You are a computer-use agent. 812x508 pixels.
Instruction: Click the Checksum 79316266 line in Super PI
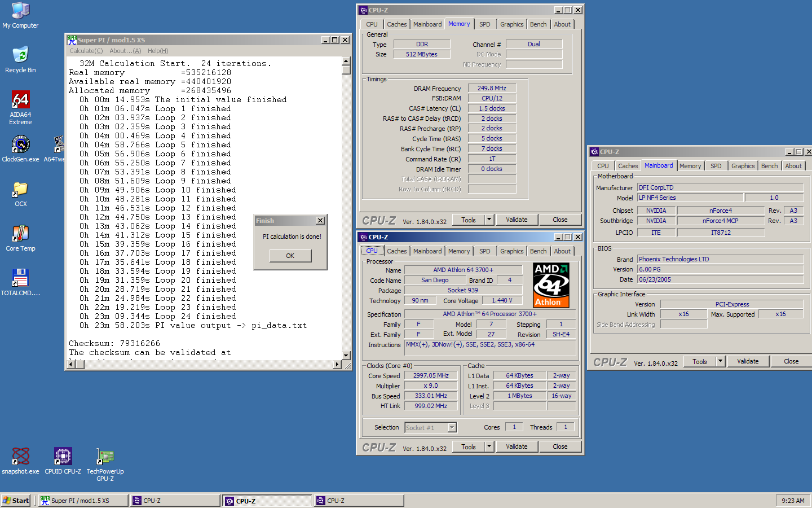tap(114, 343)
